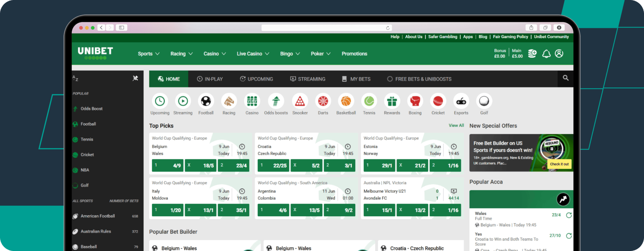Click the Help link
The width and height of the screenshot is (644, 251).
click(395, 37)
